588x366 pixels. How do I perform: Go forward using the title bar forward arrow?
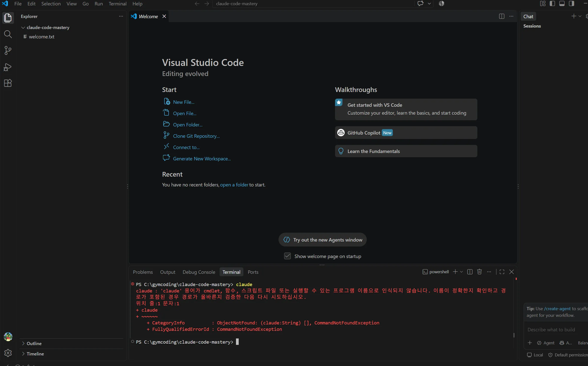click(206, 4)
